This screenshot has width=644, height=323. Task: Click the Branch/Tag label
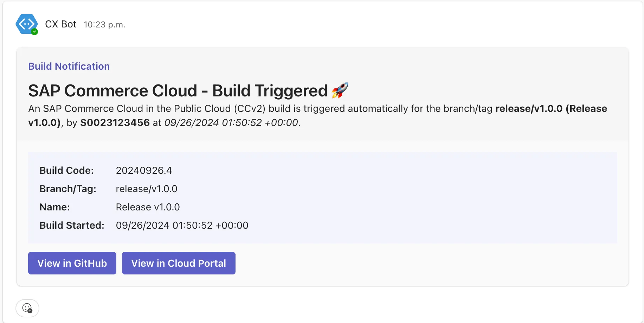[67, 189]
